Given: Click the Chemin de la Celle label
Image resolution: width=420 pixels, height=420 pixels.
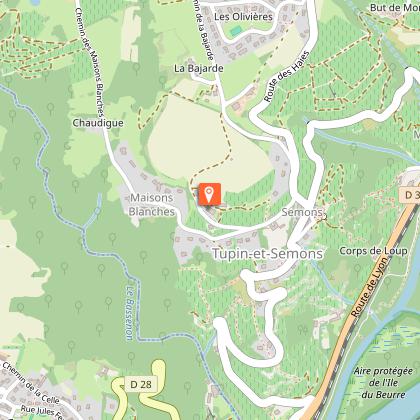Looking at the screenshot, I should click(31, 382).
